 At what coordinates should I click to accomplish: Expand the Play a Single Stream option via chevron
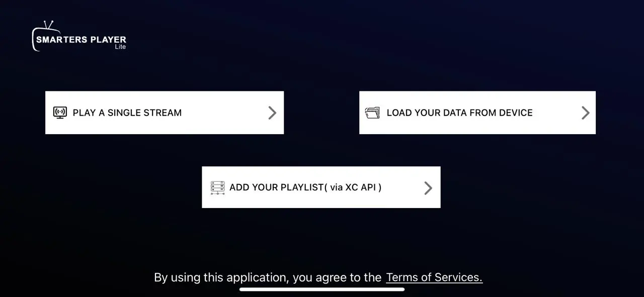(272, 113)
